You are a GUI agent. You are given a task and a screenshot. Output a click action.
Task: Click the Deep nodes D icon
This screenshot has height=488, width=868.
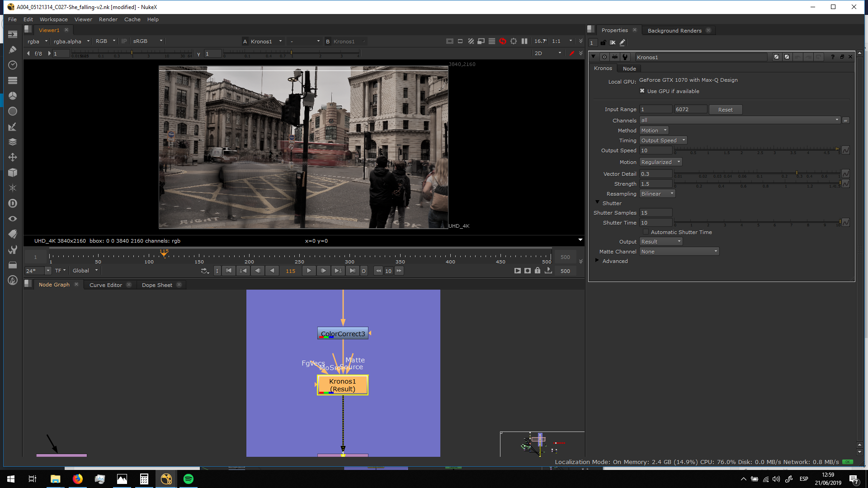point(13,203)
